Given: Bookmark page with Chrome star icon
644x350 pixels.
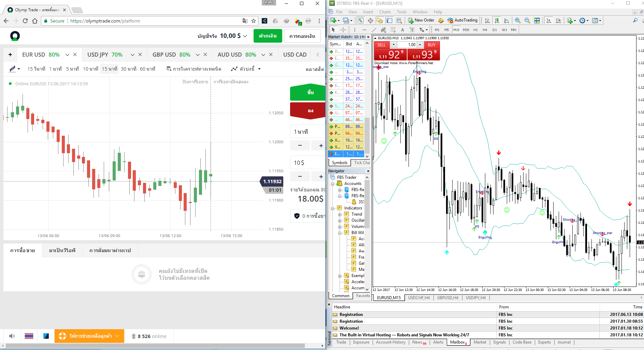Looking at the screenshot, I should point(254,21).
